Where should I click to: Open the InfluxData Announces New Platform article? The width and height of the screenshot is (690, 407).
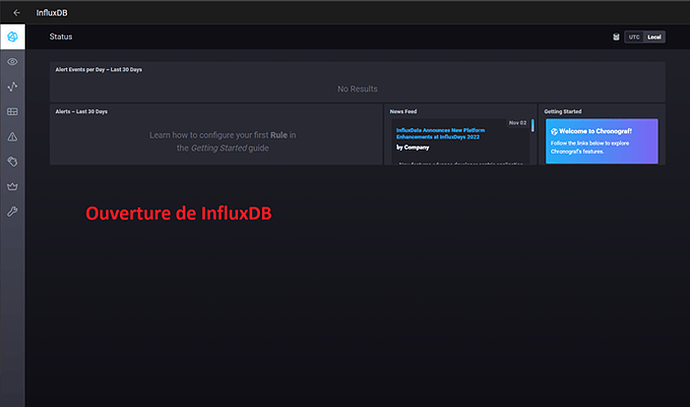pos(440,133)
